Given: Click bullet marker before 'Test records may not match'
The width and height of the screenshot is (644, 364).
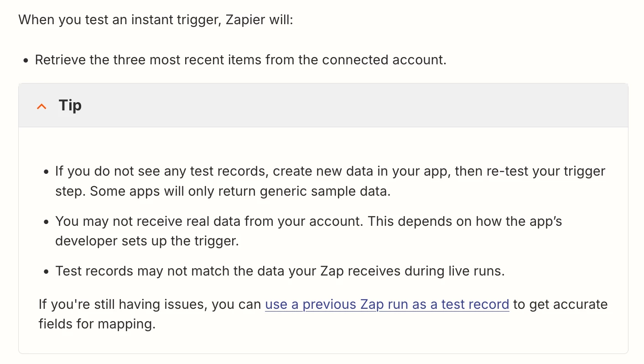Looking at the screenshot, I should point(46,272).
